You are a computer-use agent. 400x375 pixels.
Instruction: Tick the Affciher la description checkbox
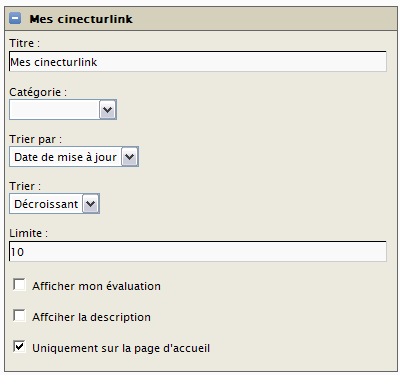[19, 316]
